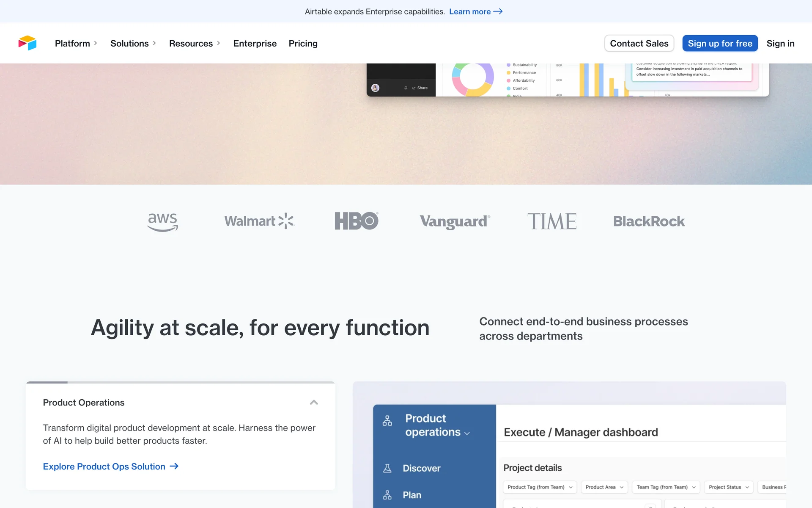The height and width of the screenshot is (508, 812).
Task: Follow Explore Product Ops Solution link
Action: point(111,467)
